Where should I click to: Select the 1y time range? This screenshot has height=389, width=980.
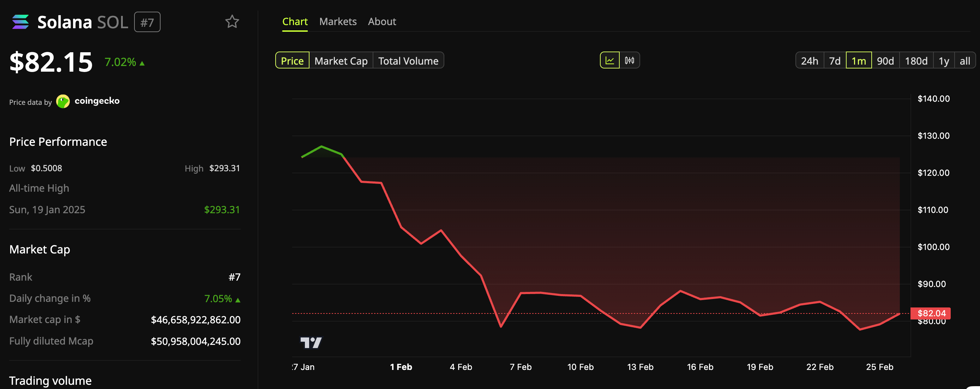coord(944,60)
